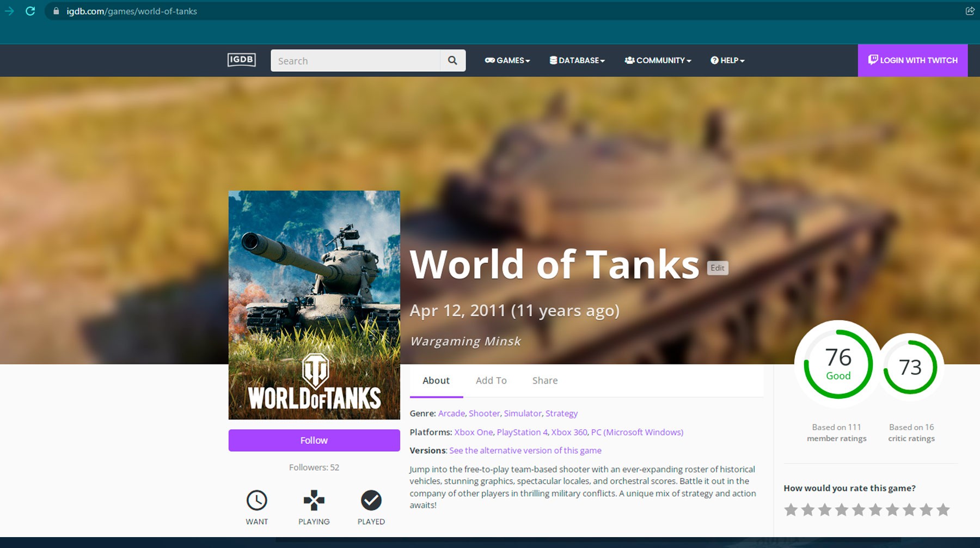The height and width of the screenshot is (548, 980).
Task: Click 'Based on 111 member ratings' text
Action: pos(837,433)
